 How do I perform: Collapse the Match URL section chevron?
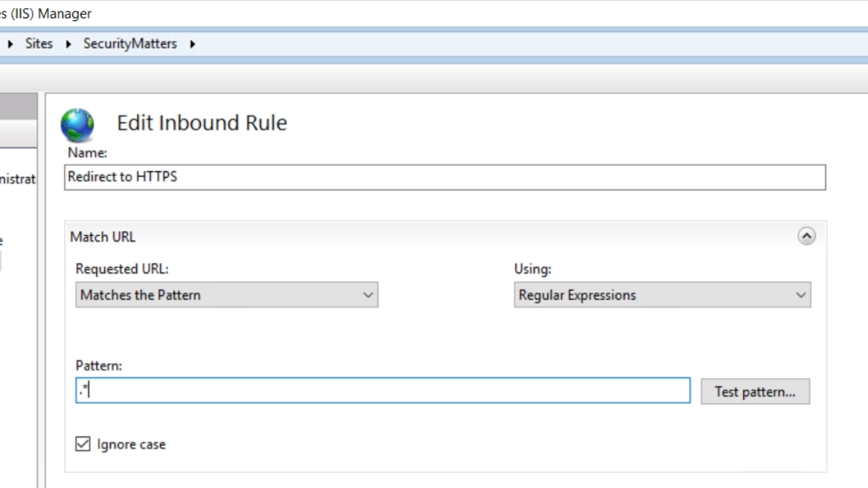(806, 236)
